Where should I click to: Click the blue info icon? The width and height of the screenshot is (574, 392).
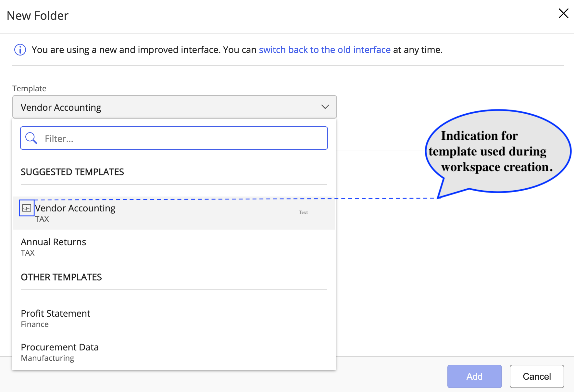(20, 50)
